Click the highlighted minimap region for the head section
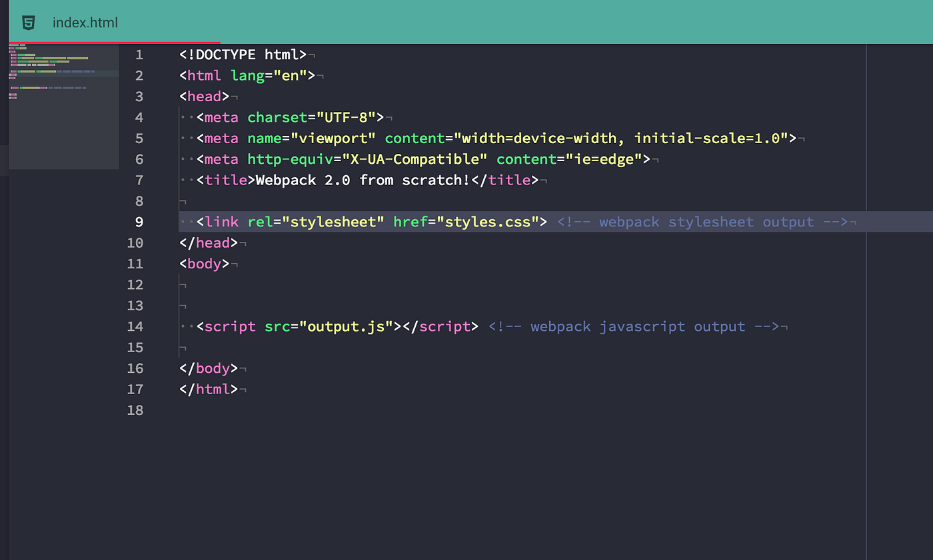This screenshot has width=933, height=560. tap(63, 73)
